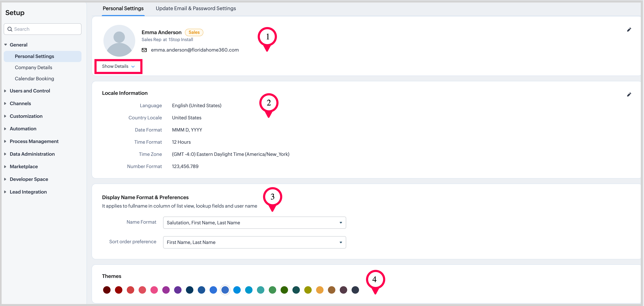
Task: Expand the Marketplace section
Action: click(24, 167)
